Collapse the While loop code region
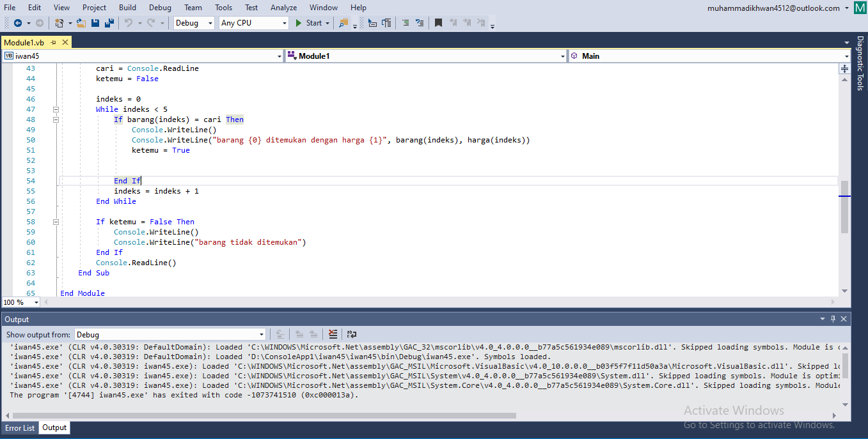Screen dimensions: 868x439 point(56,109)
